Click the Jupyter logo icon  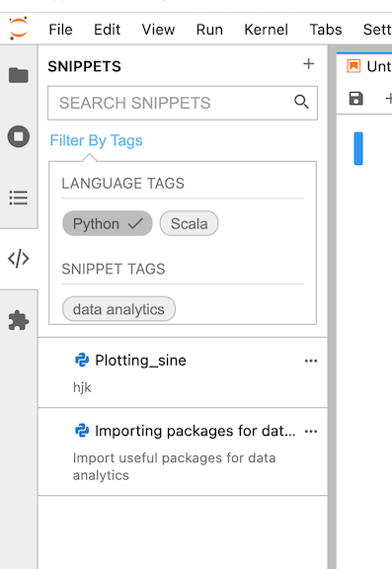[x=18, y=28]
